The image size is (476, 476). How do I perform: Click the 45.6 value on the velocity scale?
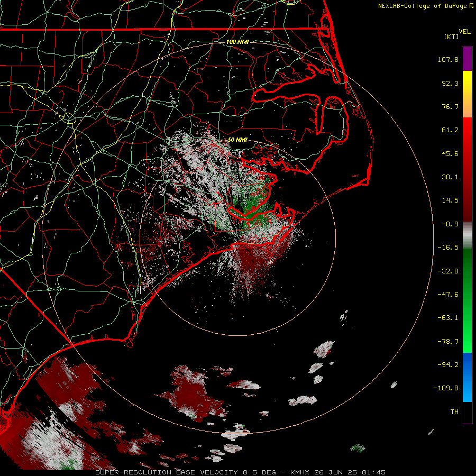tap(450, 153)
